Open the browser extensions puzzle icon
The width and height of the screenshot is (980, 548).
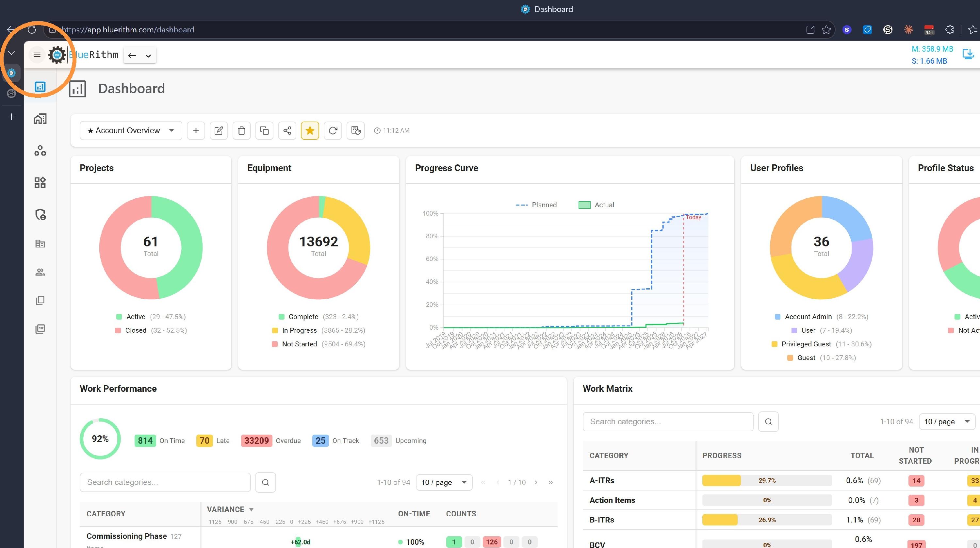950,30
